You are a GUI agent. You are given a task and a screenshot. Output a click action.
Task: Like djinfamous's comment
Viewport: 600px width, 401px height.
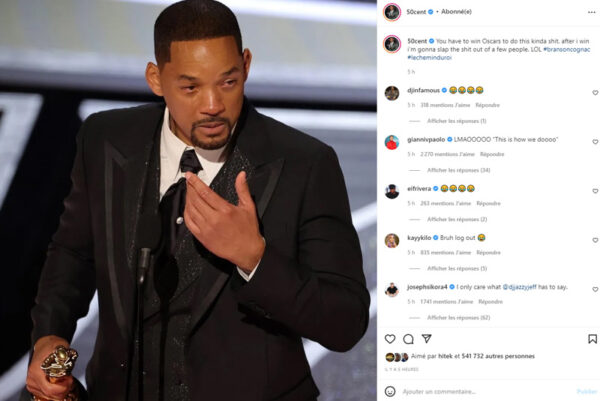pos(595,93)
